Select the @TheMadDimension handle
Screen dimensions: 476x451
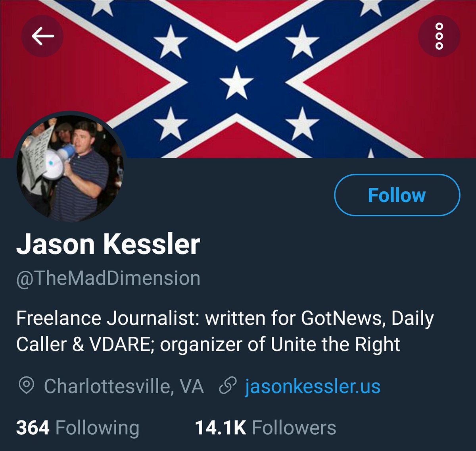tap(108, 278)
